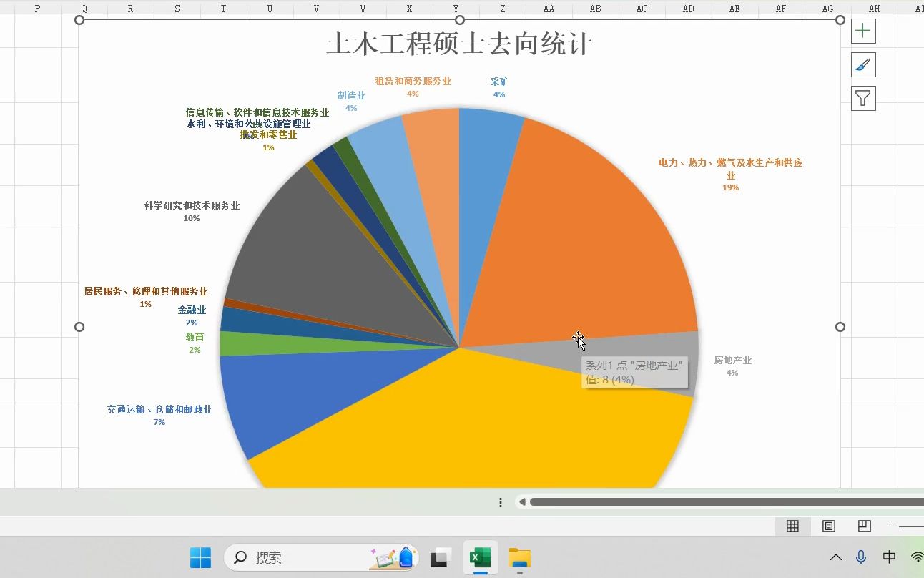
Task: Open the Windows Start menu
Action: pos(200,557)
